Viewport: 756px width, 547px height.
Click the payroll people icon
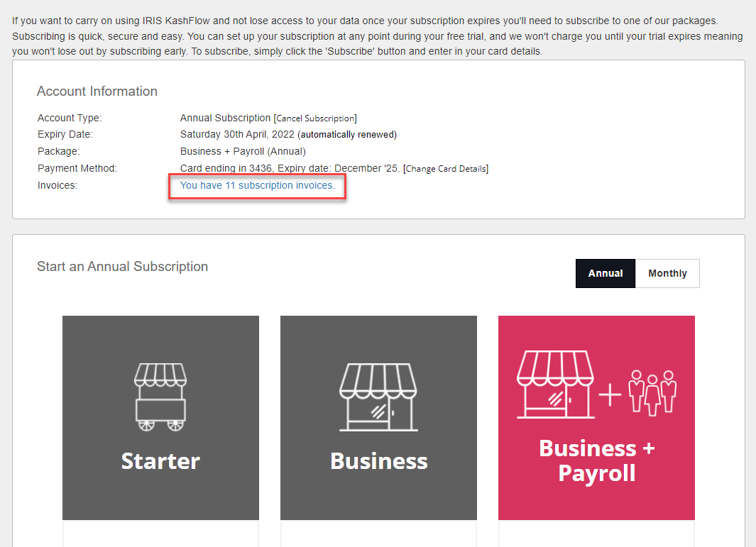click(651, 394)
